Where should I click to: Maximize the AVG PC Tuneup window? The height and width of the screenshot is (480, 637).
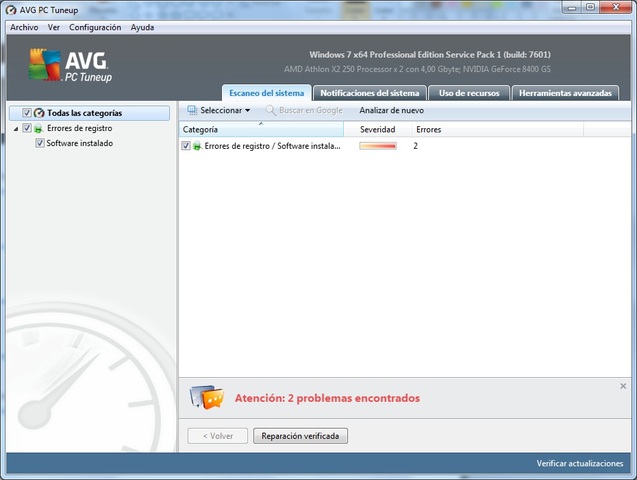(x=590, y=7)
